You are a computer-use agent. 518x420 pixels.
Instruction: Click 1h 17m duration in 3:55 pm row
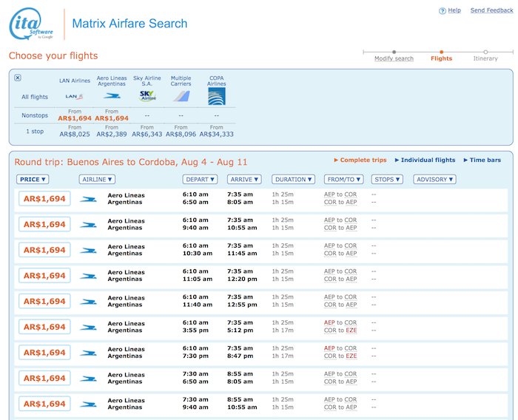click(283, 331)
